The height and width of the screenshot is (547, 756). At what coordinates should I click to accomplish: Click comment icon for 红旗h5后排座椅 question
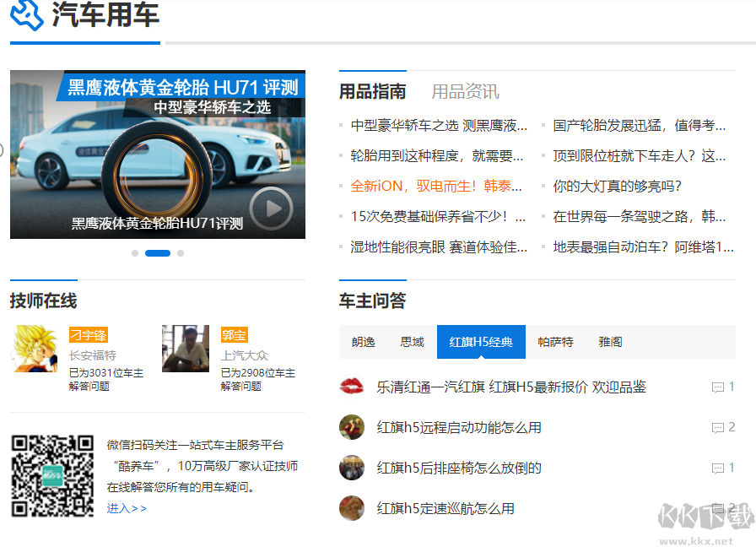click(x=718, y=468)
